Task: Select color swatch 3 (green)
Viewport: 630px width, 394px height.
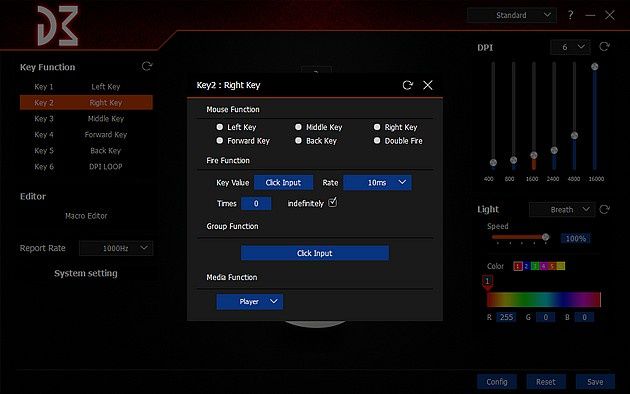Action: pyautogui.click(x=535, y=266)
